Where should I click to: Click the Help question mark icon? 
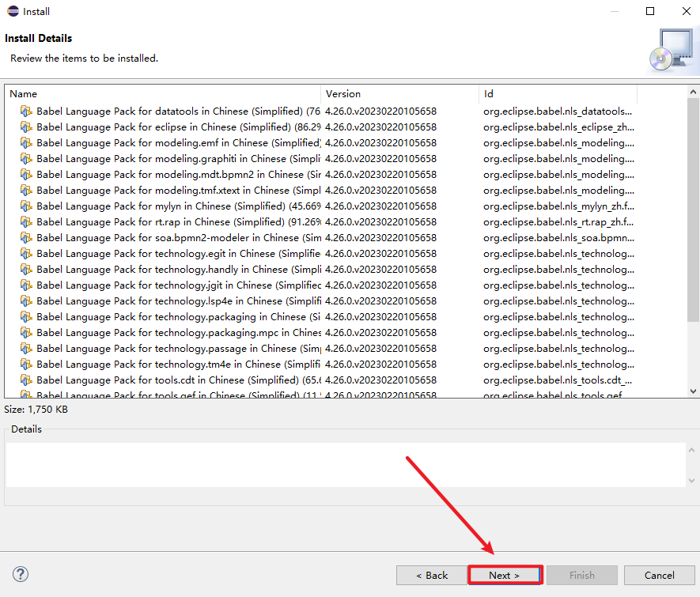(21, 574)
